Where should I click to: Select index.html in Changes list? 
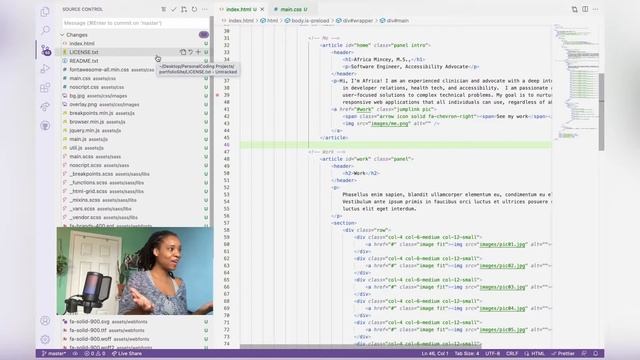(135, 43)
